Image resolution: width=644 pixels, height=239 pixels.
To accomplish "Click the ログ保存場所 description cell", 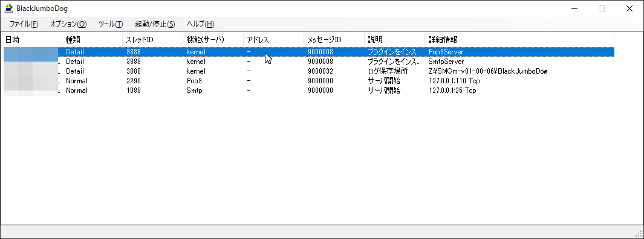I will pyautogui.click(x=388, y=71).
